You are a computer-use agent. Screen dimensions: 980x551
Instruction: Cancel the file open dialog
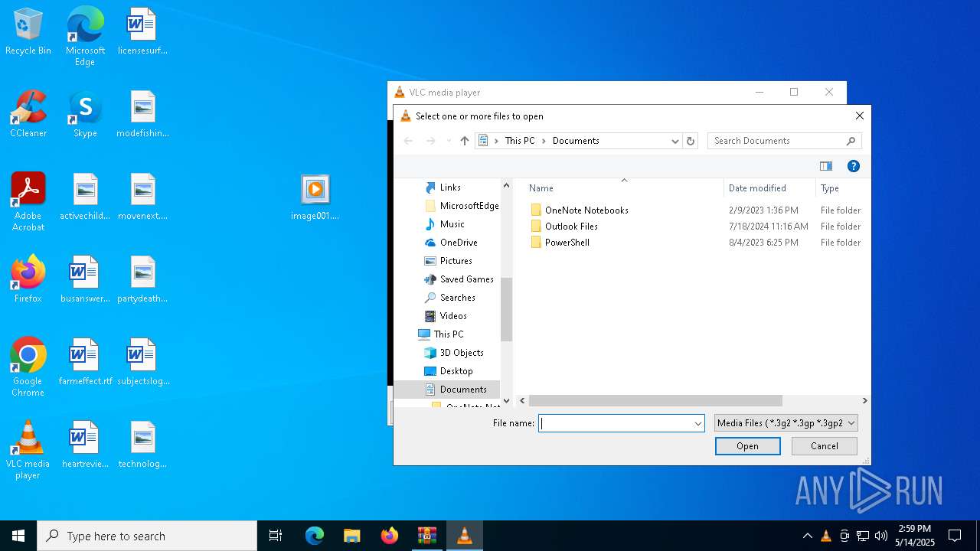pos(825,446)
